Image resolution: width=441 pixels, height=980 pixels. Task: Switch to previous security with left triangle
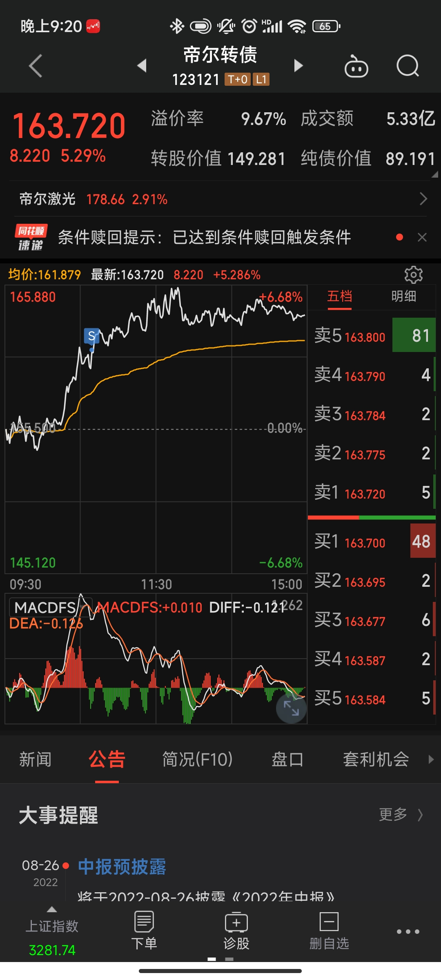pyautogui.click(x=142, y=65)
